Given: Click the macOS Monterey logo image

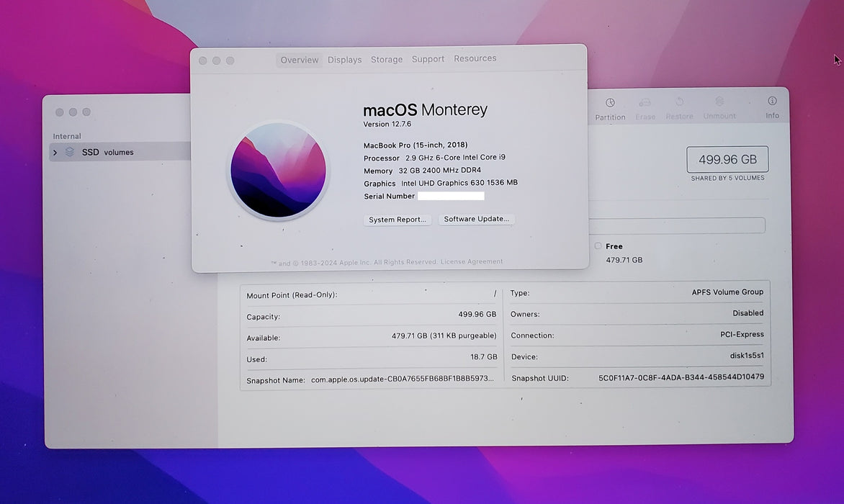Looking at the screenshot, I should pos(278,170).
